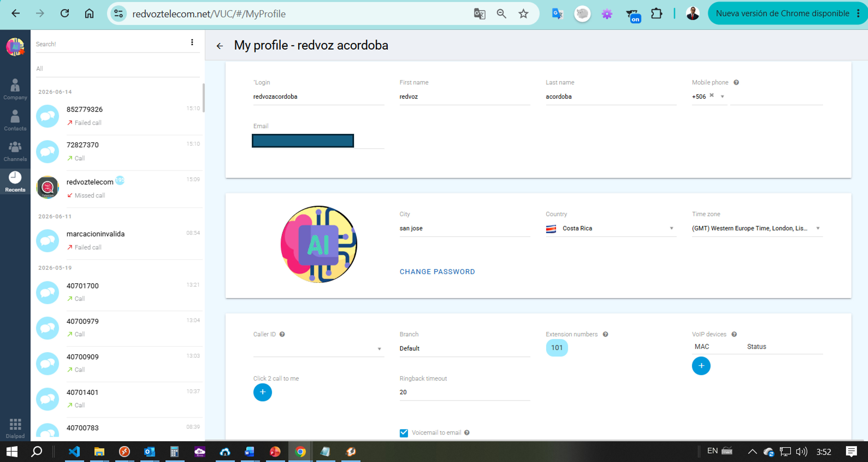Click the Ringback timeout field 20
The width and height of the screenshot is (868, 462).
(465, 392)
